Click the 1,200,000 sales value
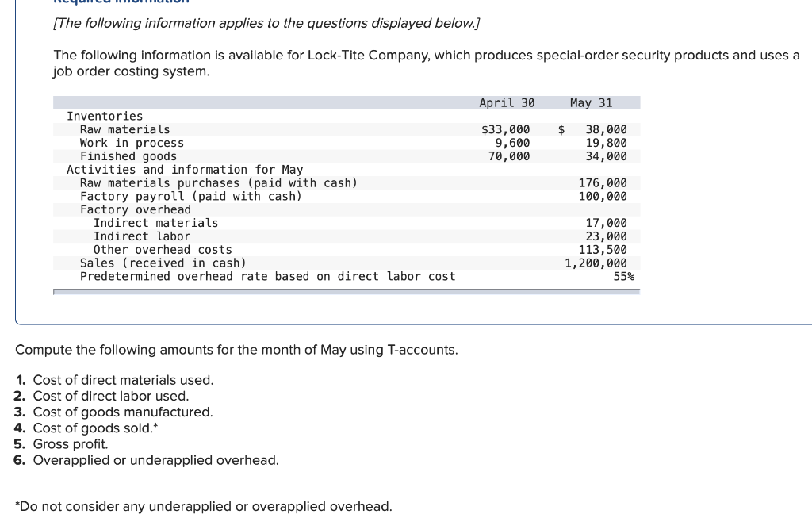812x518 pixels. [x=596, y=263]
